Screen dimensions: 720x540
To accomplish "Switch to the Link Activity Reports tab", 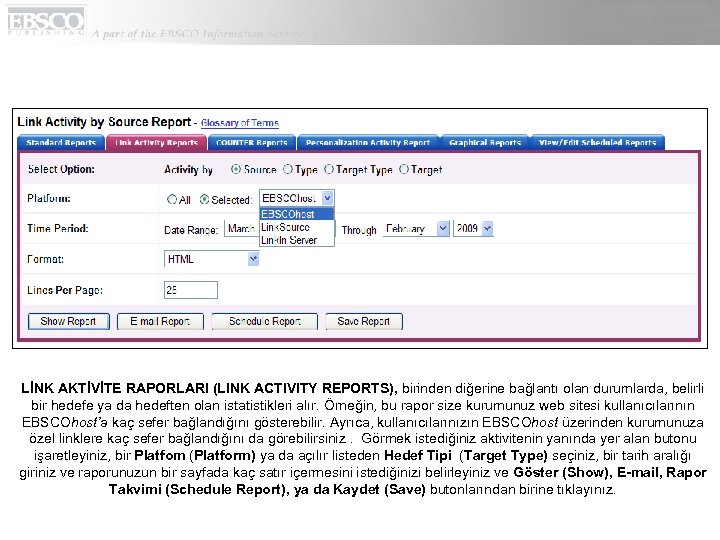I will [156, 143].
